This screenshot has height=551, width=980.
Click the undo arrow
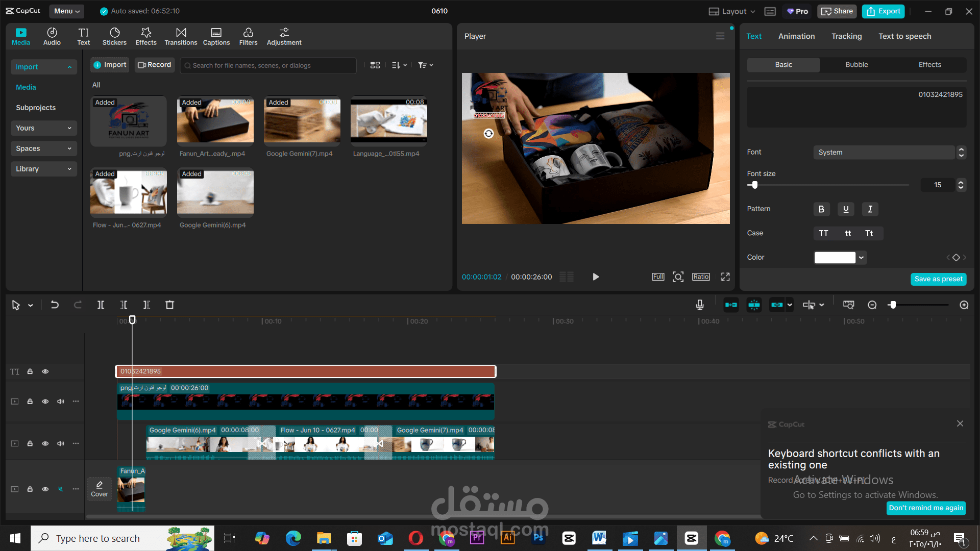click(x=55, y=305)
